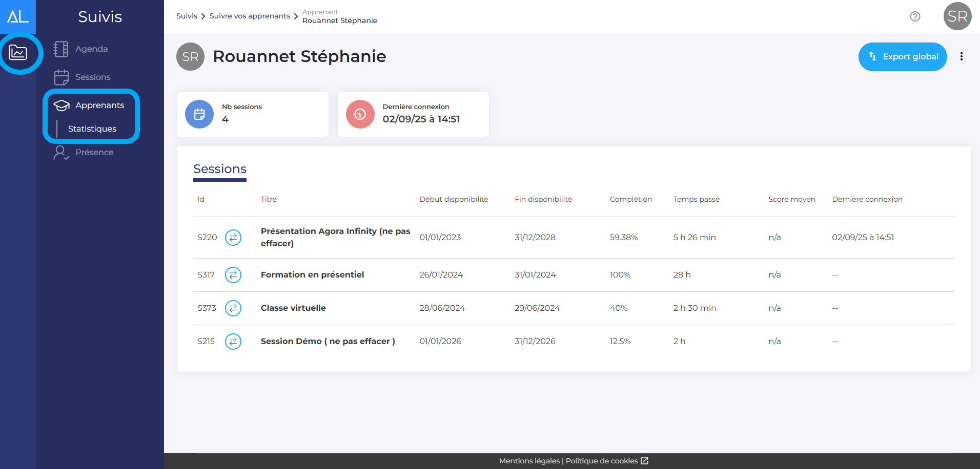Image resolution: width=980 pixels, height=469 pixels.
Task: Click the 40% completion value
Action: [619, 308]
